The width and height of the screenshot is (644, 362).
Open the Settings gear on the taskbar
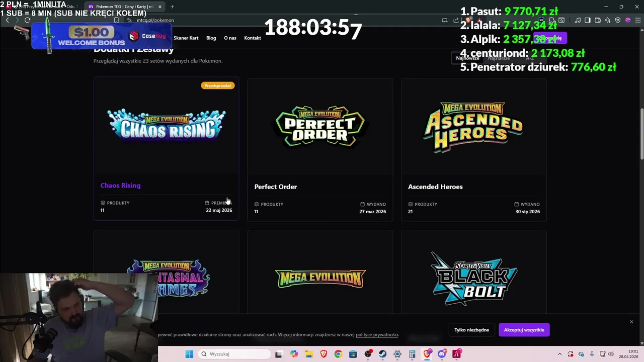[397, 354]
